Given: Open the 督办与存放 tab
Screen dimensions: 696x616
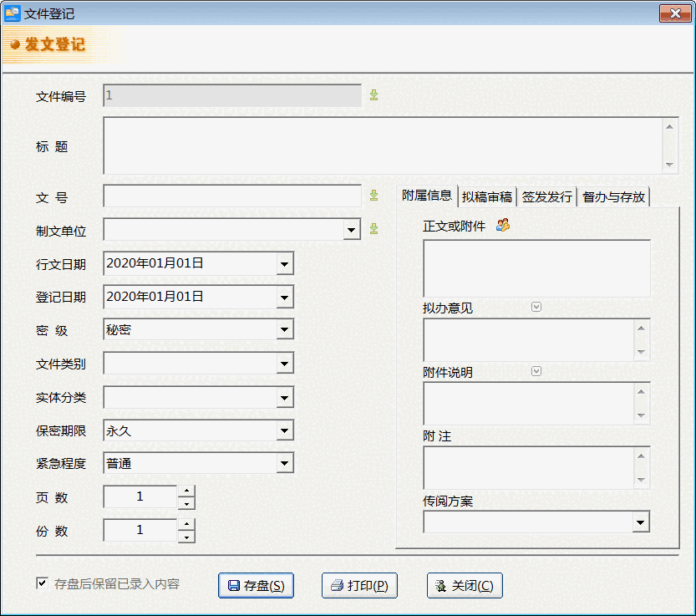Looking at the screenshot, I should 612,196.
